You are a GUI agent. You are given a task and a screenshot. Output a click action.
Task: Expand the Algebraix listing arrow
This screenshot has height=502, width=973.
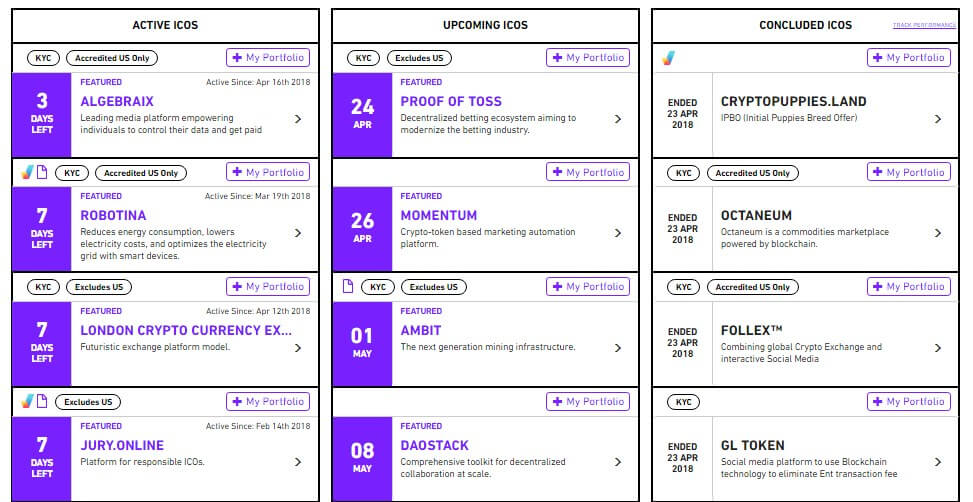(x=298, y=119)
